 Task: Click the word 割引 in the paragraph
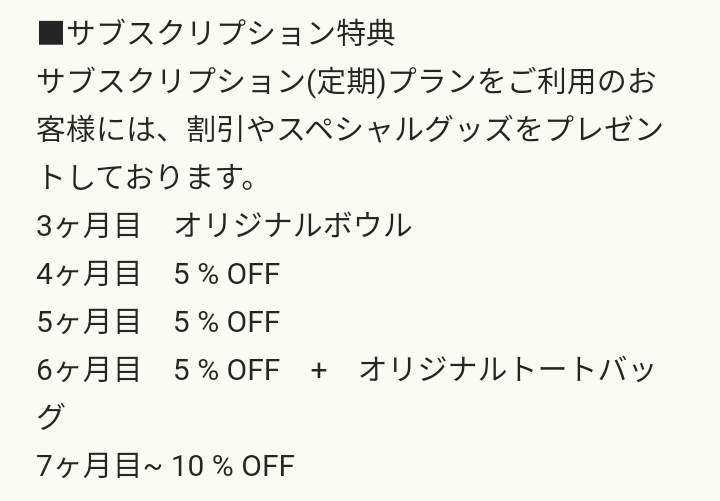(215, 129)
